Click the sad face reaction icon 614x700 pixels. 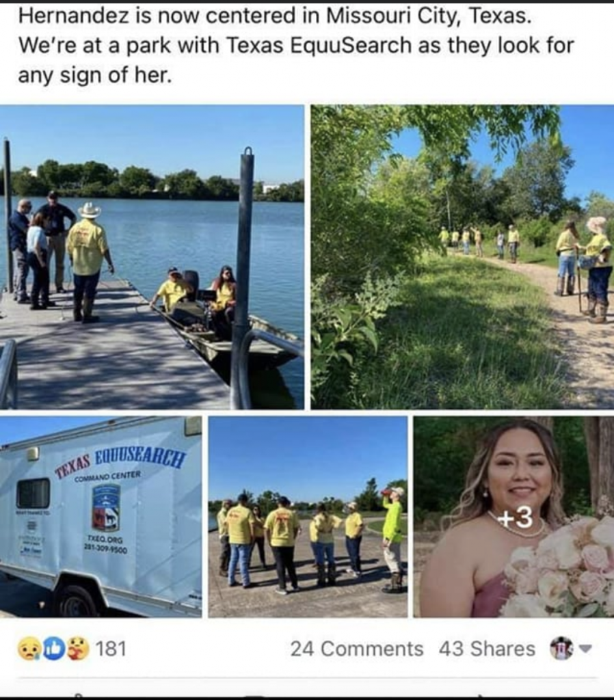tap(27, 649)
